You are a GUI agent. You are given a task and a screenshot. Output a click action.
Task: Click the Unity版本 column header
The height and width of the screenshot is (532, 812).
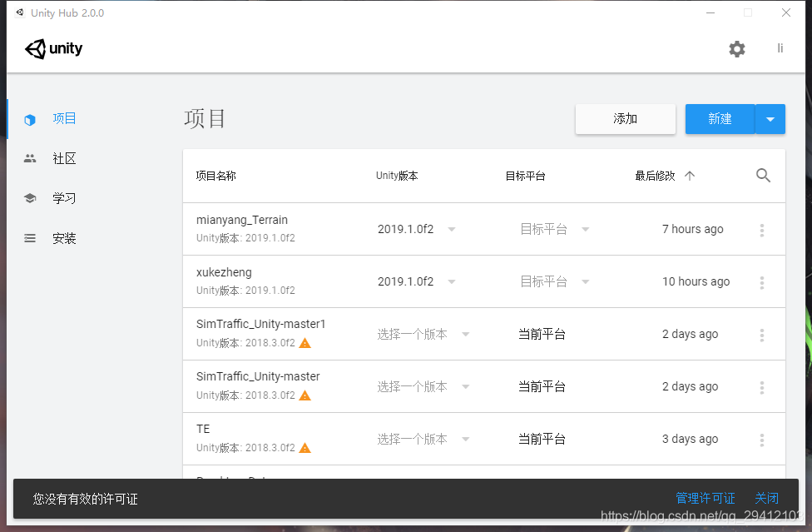tap(397, 176)
